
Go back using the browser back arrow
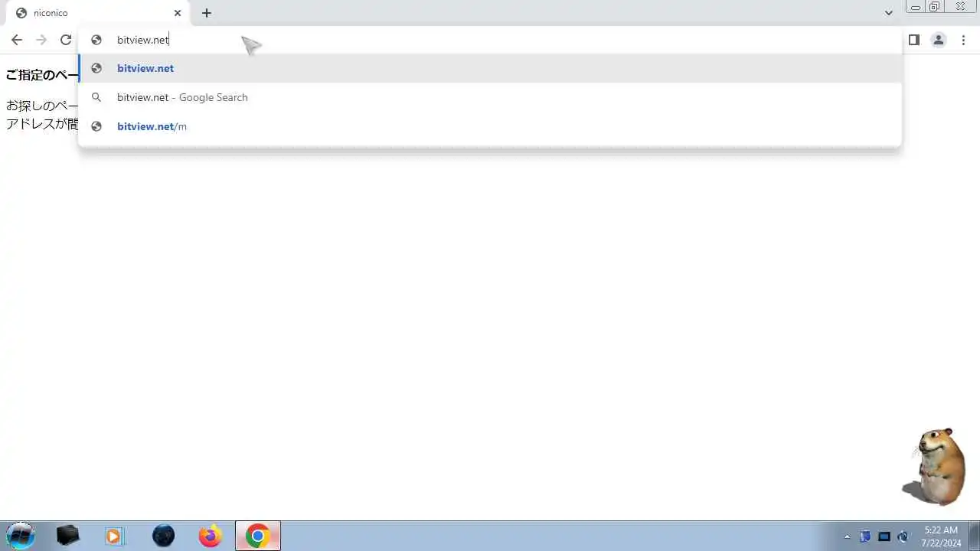point(17,40)
